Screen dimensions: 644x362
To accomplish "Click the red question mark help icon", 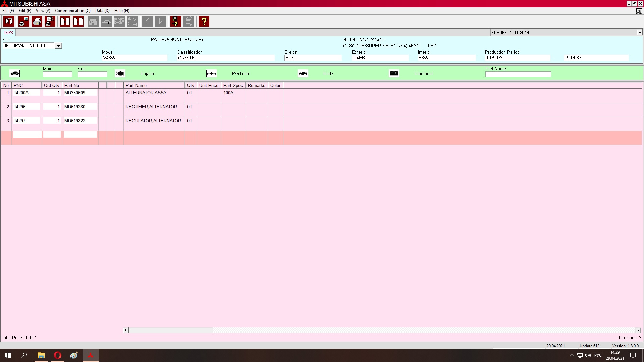I will pyautogui.click(x=204, y=21).
